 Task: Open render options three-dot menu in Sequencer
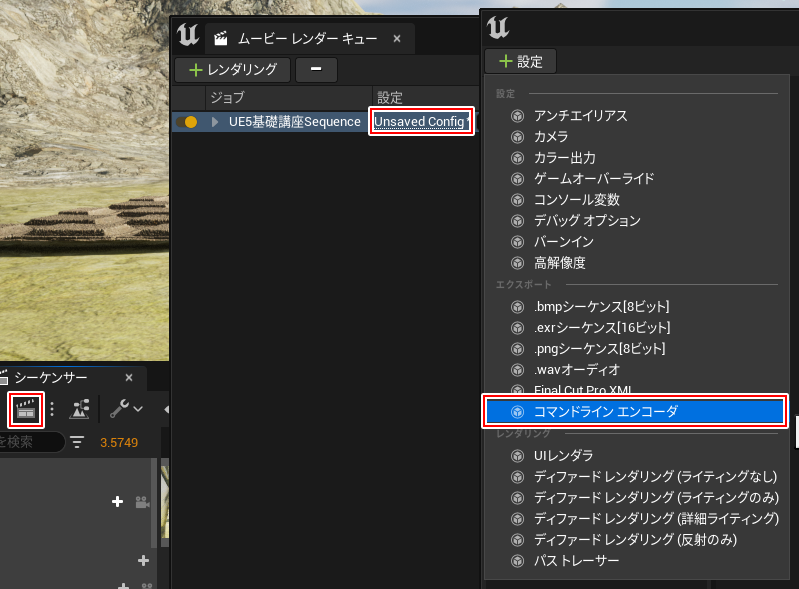coord(52,409)
